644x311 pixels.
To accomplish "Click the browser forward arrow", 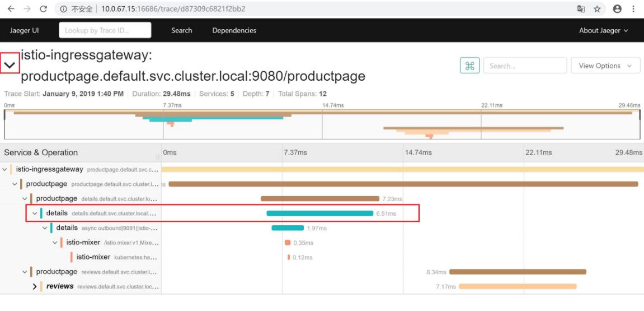I will click(x=27, y=9).
